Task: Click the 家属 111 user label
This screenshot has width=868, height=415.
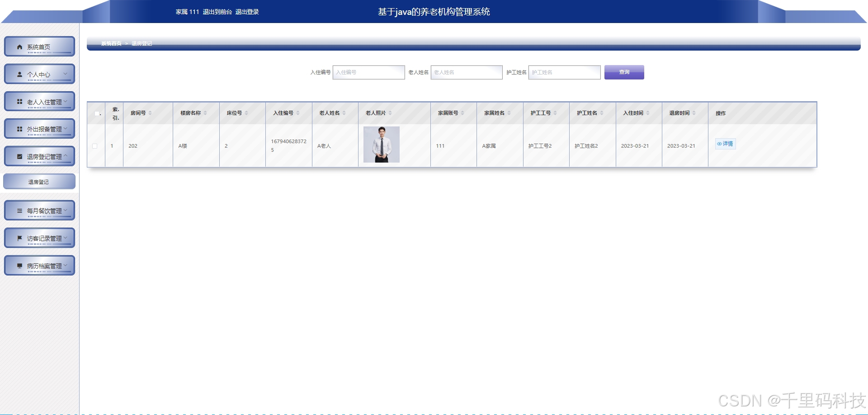Action: 187,12
